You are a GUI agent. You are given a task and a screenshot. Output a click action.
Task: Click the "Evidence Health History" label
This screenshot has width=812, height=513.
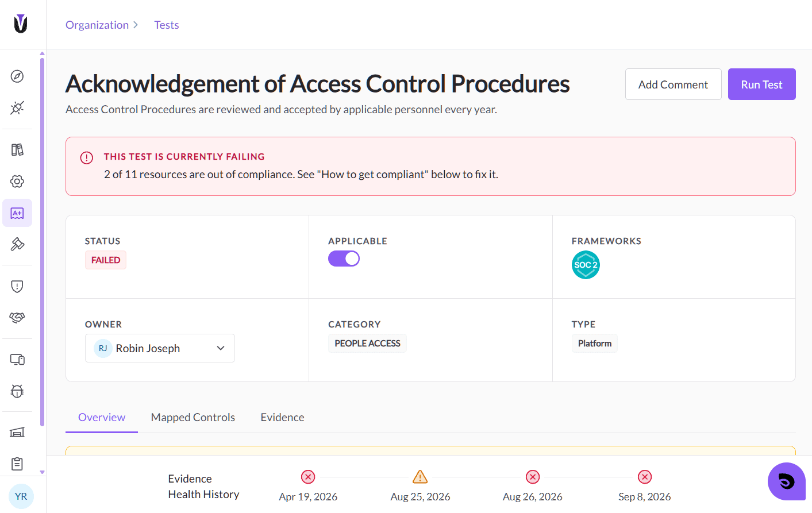(x=203, y=487)
